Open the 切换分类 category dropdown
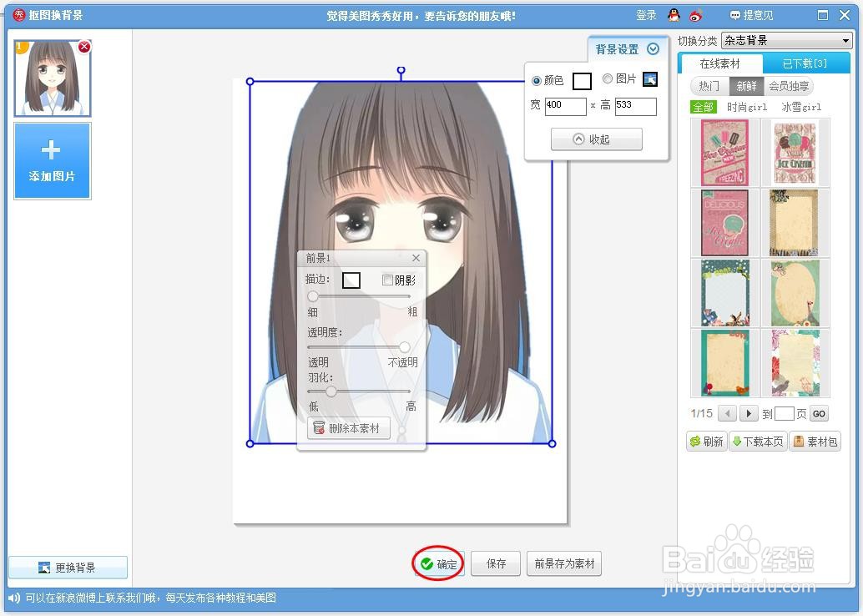 point(786,40)
